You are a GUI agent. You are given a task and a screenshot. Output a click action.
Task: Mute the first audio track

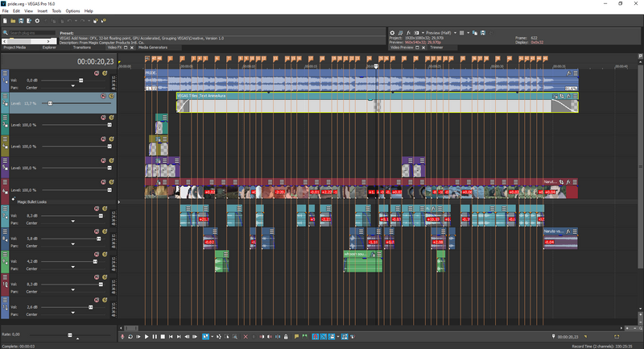tap(96, 73)
